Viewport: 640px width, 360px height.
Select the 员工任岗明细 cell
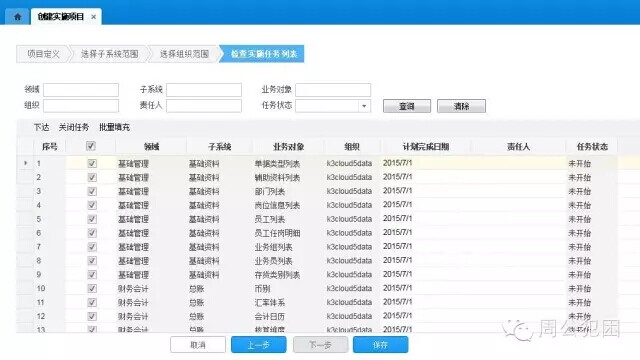(277, 233)
